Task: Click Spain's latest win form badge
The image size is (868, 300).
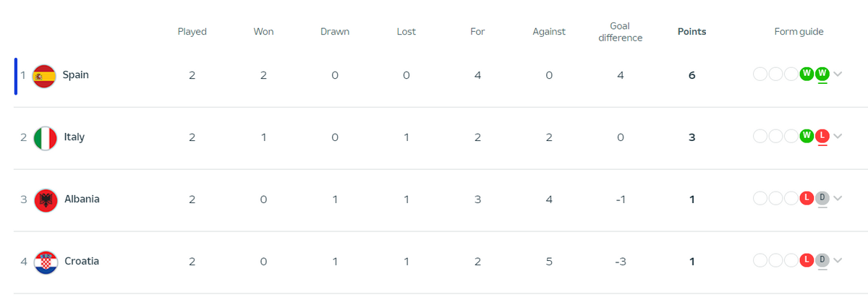Action: [x=822, y=74]
